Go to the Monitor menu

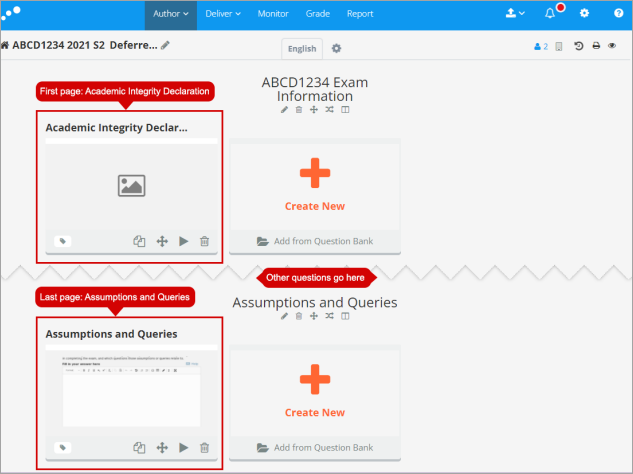pos(273,14)
